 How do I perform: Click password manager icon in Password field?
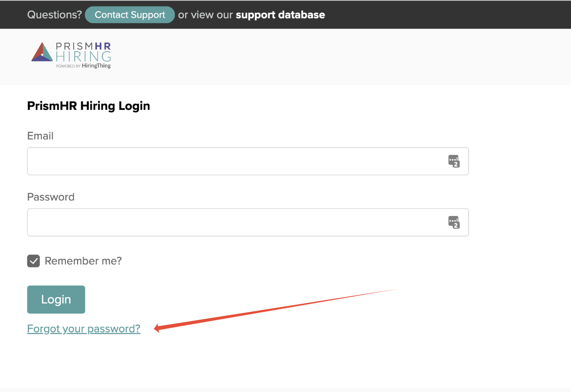[x=454, y=223]
